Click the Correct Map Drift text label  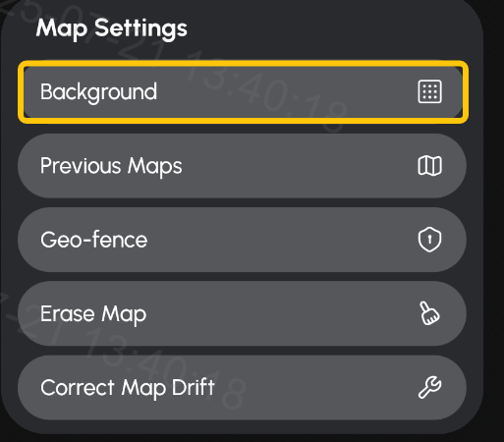click(128, 389)
